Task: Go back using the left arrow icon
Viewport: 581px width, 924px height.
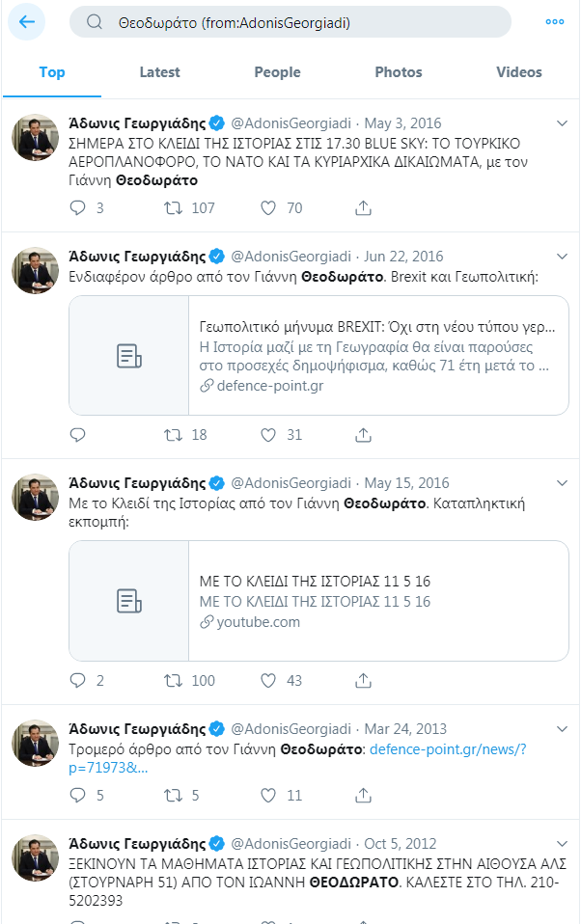Action: click(x=27, y=22)
